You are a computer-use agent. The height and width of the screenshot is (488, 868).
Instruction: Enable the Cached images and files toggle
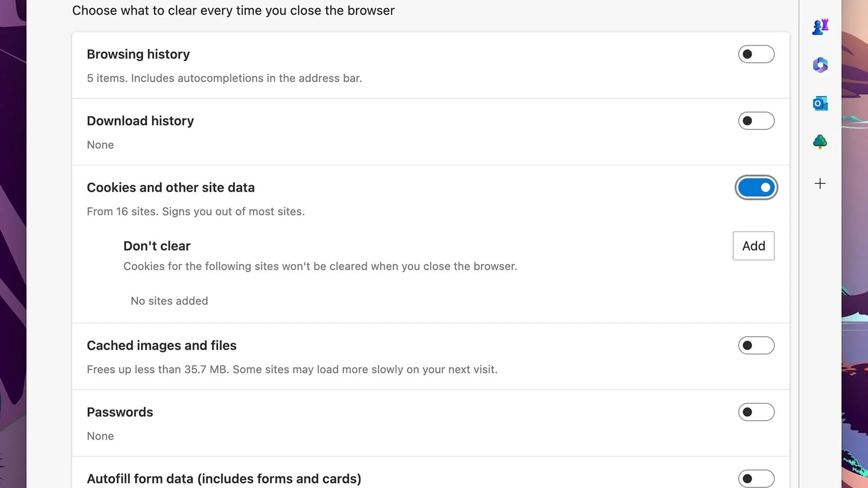756,345
